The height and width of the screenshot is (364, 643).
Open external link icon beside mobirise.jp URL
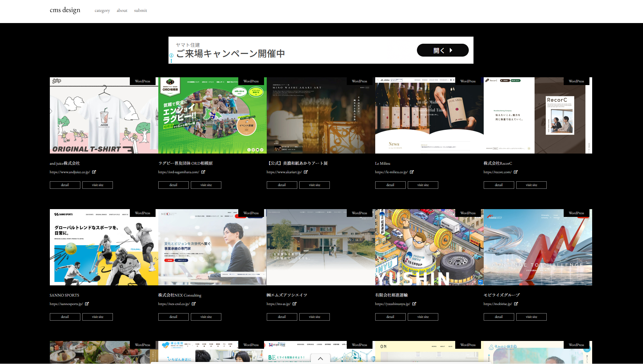click(x=516, y=304)
